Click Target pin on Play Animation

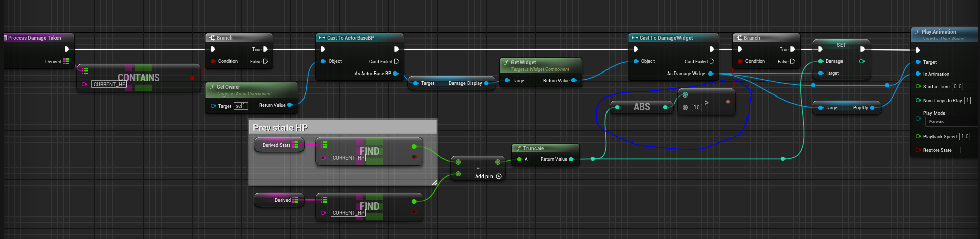pos(918,62)
